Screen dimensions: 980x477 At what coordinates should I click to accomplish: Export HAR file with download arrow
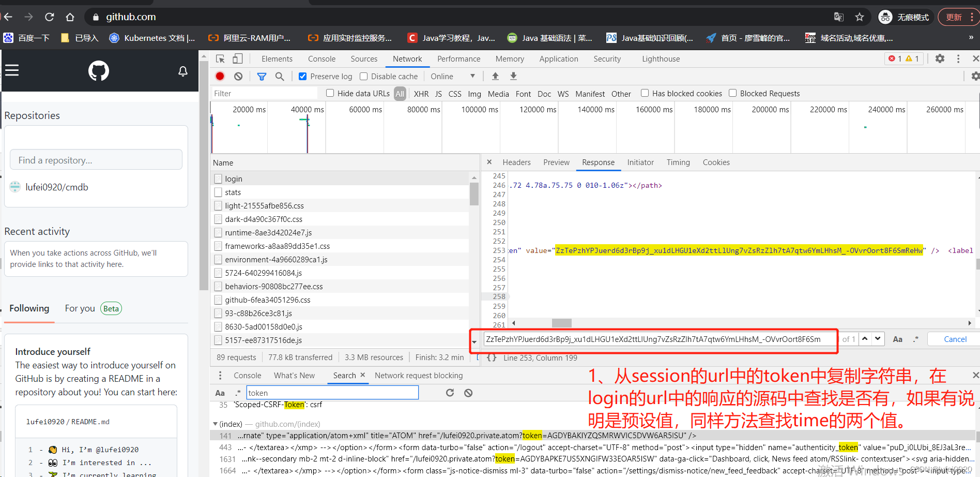(x=513, y=76)
